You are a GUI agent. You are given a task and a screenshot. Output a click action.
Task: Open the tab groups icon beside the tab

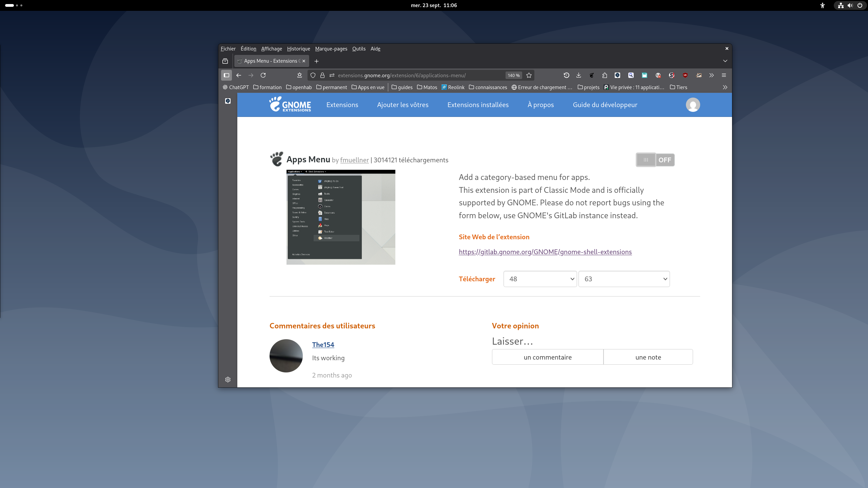pyautogui.click(x=225, y=61)
